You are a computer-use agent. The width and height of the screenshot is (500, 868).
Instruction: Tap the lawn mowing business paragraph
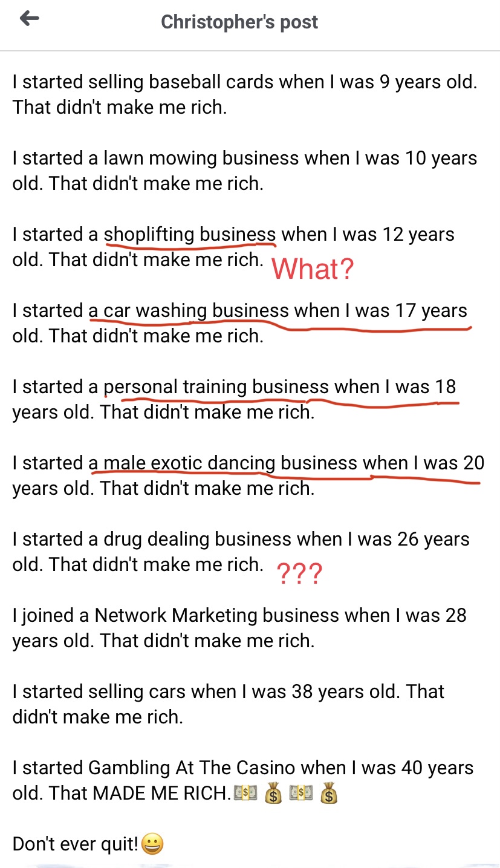[245, 171]
